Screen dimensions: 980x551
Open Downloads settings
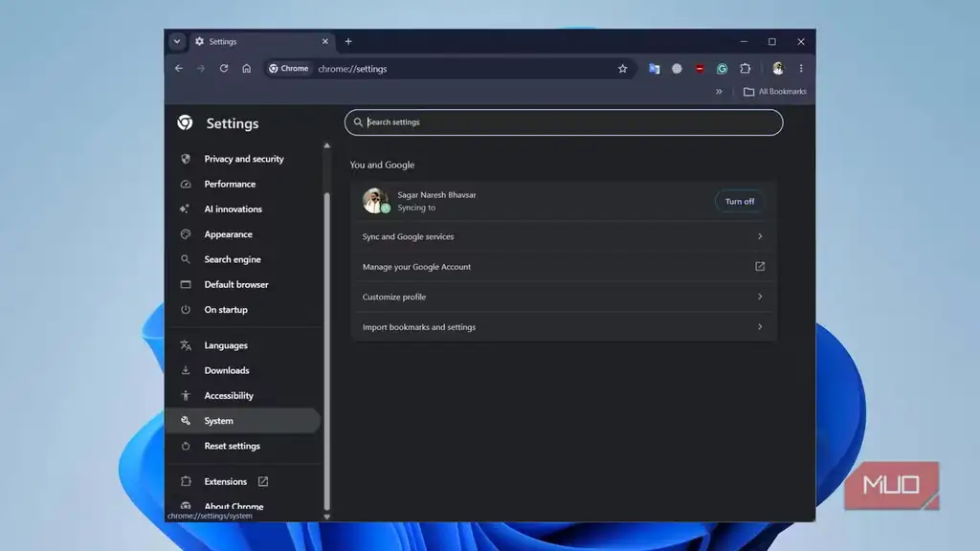[244, 370]
